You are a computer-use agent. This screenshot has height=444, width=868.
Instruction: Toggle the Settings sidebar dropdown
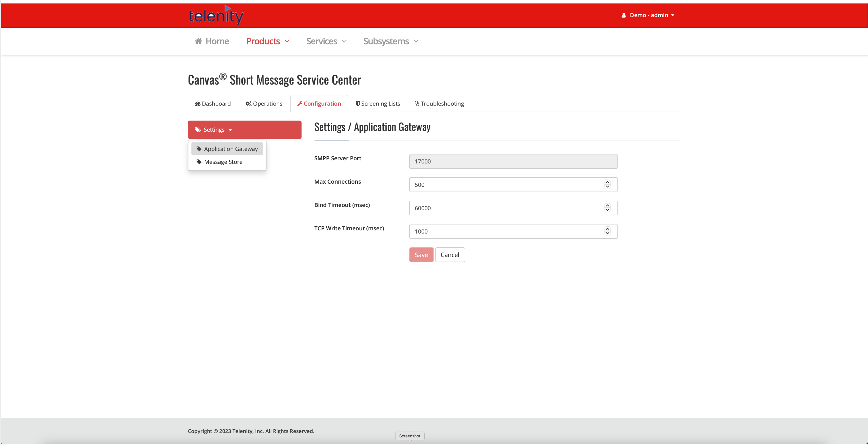[x=245, y=130]
